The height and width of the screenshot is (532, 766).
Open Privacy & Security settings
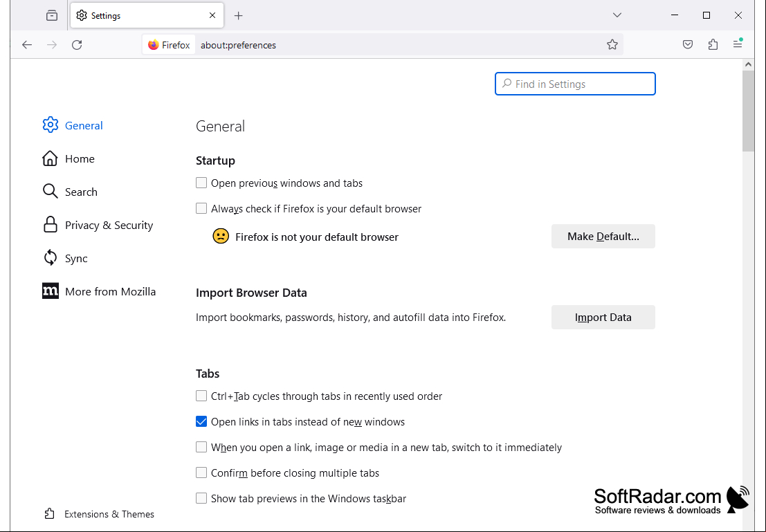click(98, 226)
